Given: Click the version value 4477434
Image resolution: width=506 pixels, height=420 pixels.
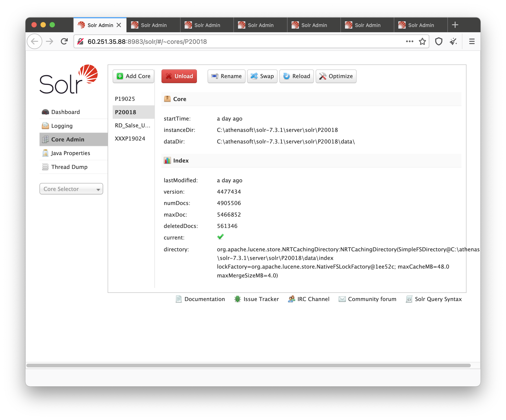Looking at the screenshot, I should 229,192.
